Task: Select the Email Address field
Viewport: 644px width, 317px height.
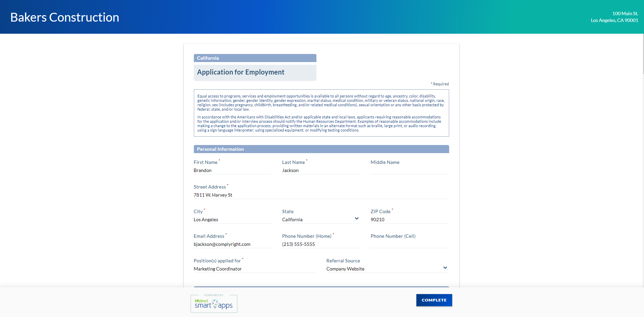Action: click(232, 244)
